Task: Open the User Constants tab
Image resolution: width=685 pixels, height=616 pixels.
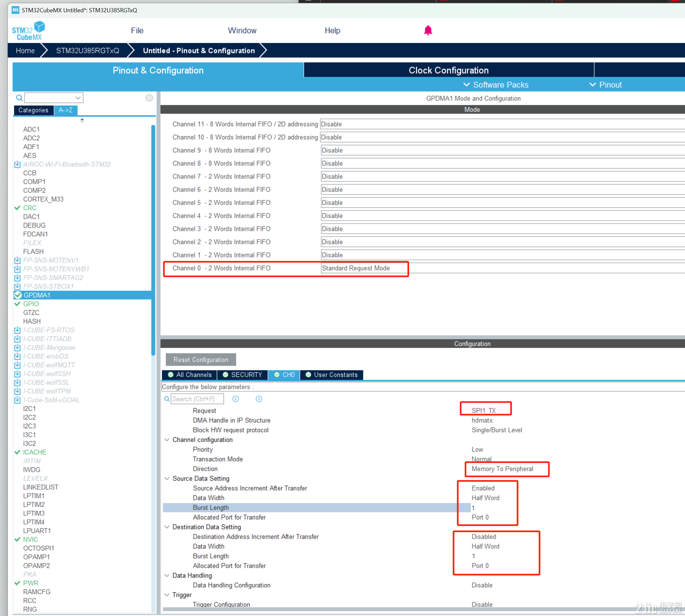Action: 331,375
